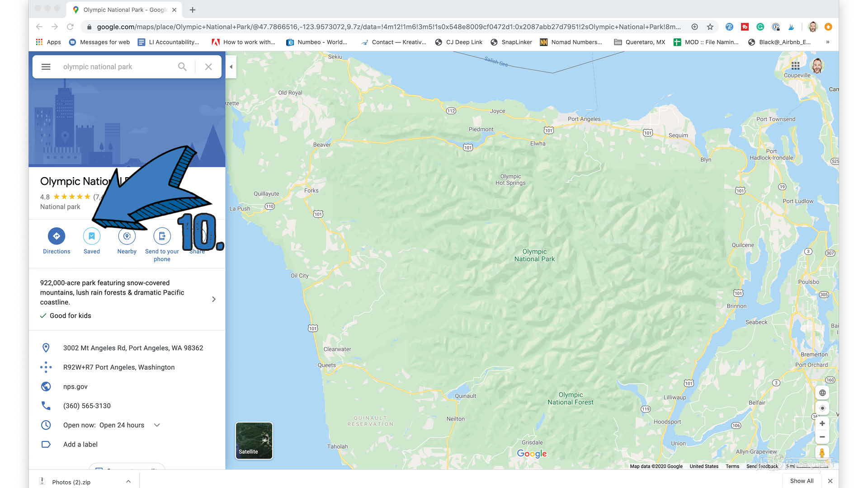Open SnapLinker bookmark
This screenshot has width=868, height=488.
[x=511, y=42]
